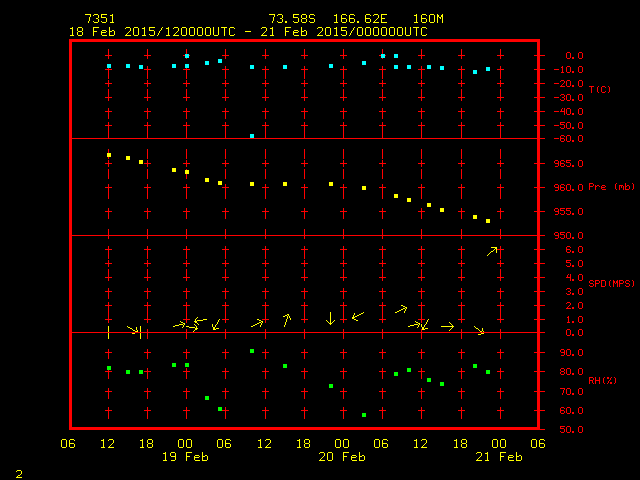Select the 90.0 humidity tick label
This screenshot has width=640, height=480.
click(572, 353)
